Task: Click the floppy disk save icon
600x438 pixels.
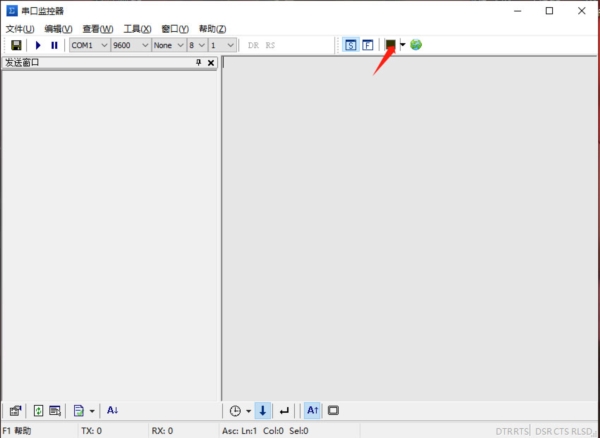Action: pos(16,45)
